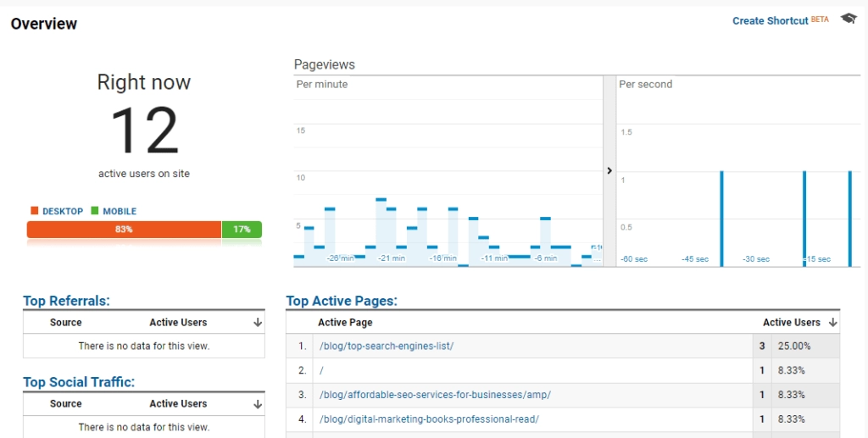868x438 pixels.
Task: Click the Top Social Traffic Source column header
Action: (x=66, y=404)
